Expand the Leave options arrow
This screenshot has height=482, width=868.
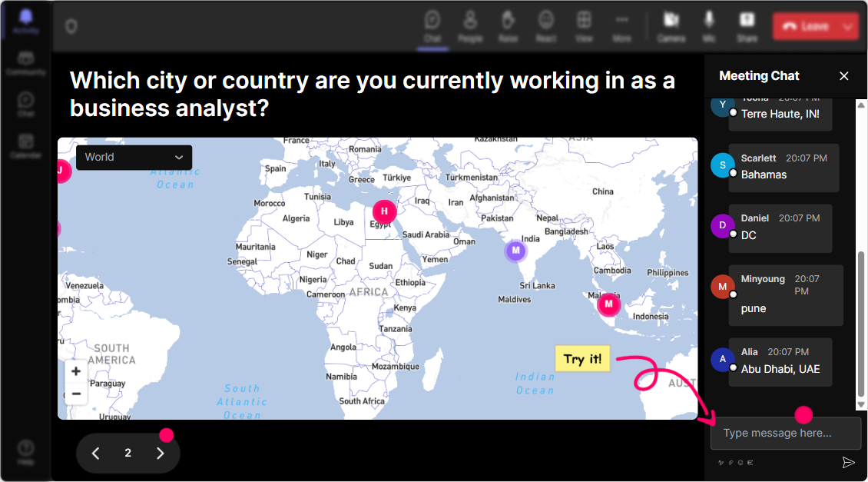coord(848,26)
